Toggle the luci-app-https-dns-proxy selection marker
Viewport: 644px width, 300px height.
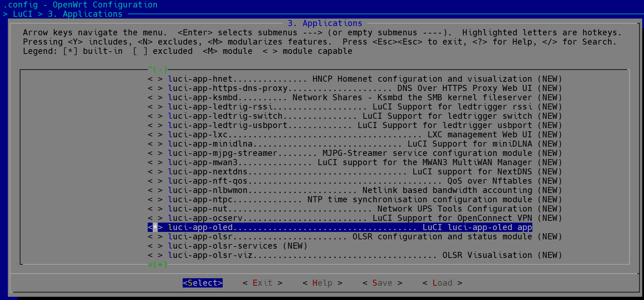coord(155,88)
